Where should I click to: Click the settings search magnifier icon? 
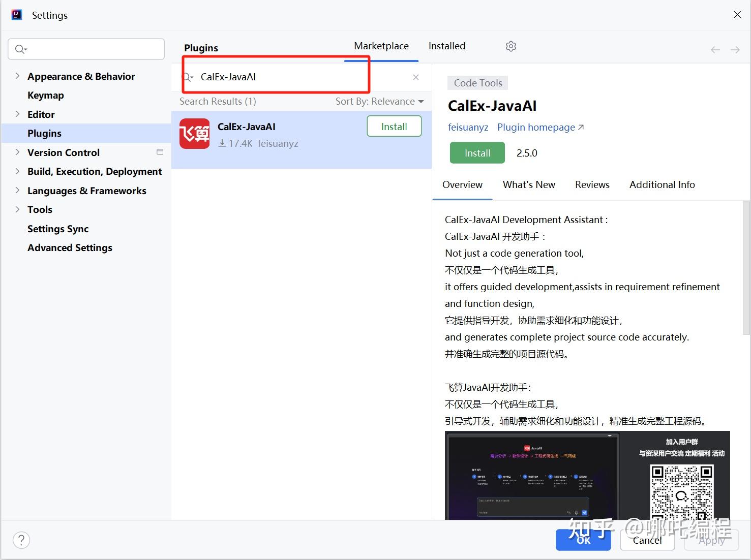(21, 49)
